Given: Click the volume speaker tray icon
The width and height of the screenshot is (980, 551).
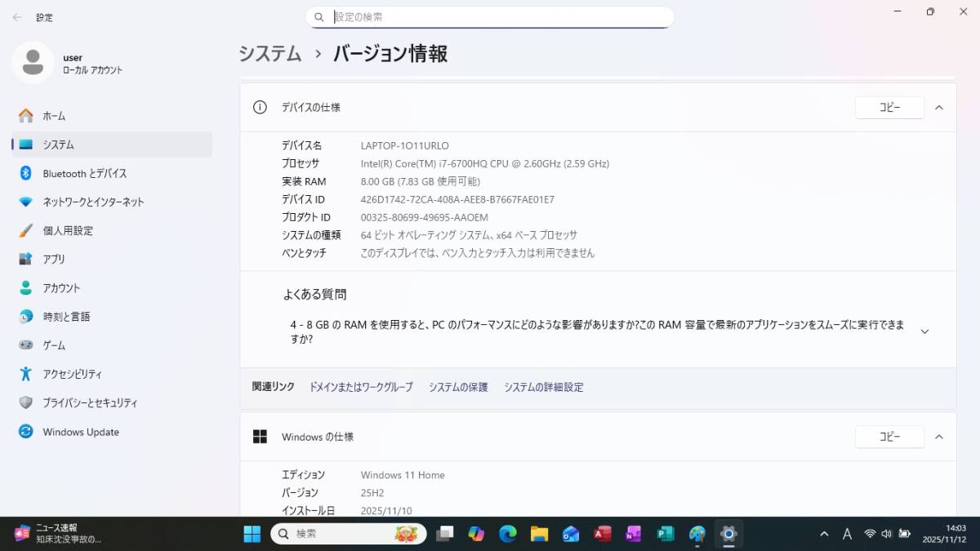Looking at the screenshot, I should pos(887,534).
